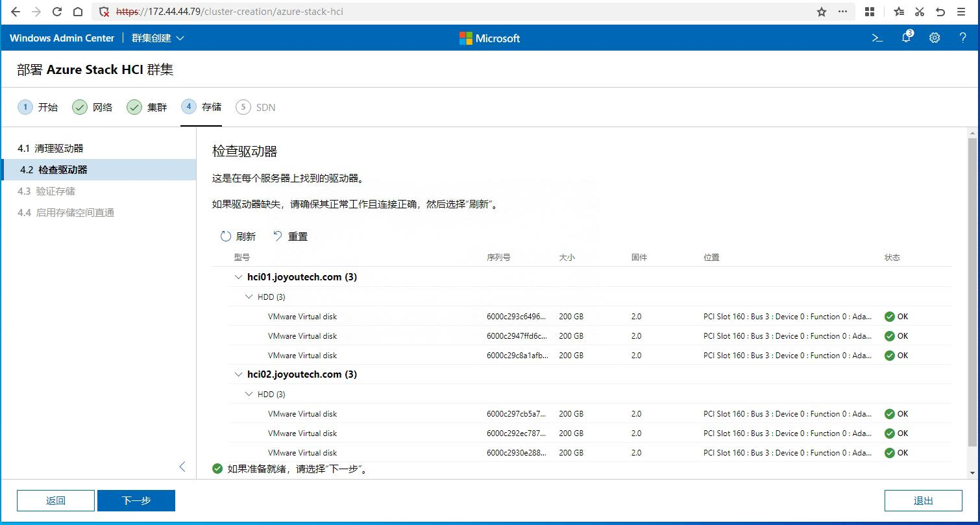Click the OK status icon for disk 6000c297cb5a7
This screenshot has width=980, height=525.
click(x=890, y=414)
